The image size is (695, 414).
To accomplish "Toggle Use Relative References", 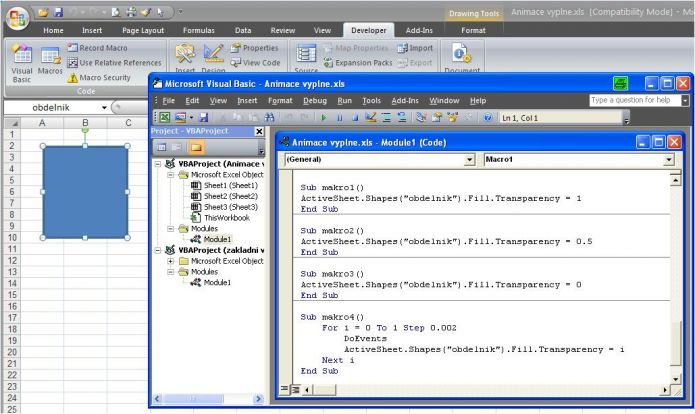I will [x=114, y=63].
